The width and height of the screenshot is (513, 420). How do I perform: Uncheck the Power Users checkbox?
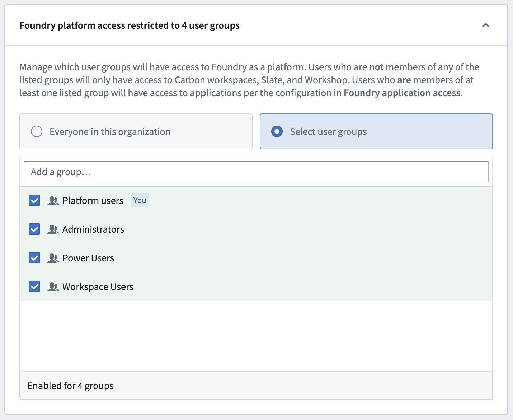pyautogui.click(x=34, y=258)
